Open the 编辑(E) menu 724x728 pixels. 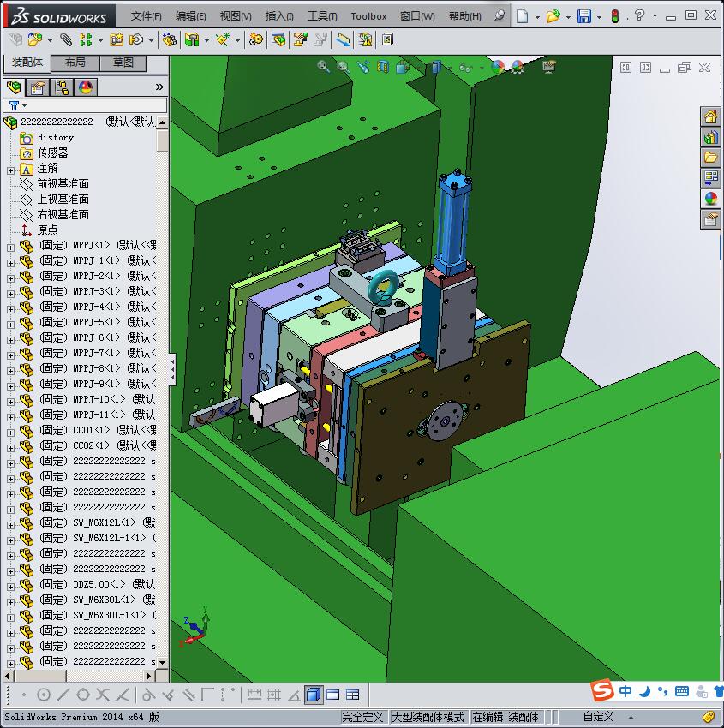point(190,16)
